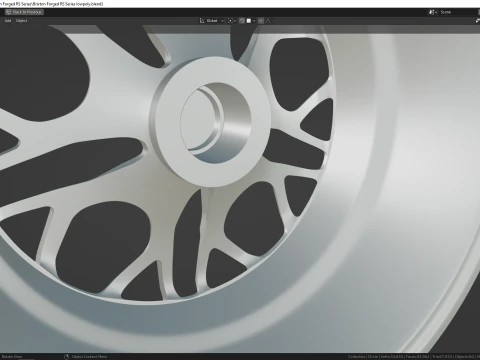Viewport: 480px width, 360px height.
Task: Open the Object menu
Action: point(22,21)
